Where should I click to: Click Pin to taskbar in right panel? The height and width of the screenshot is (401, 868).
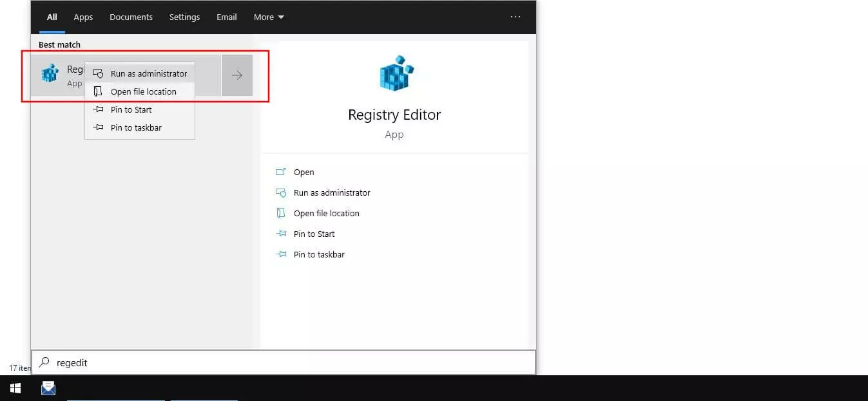[x=318, y=254]
